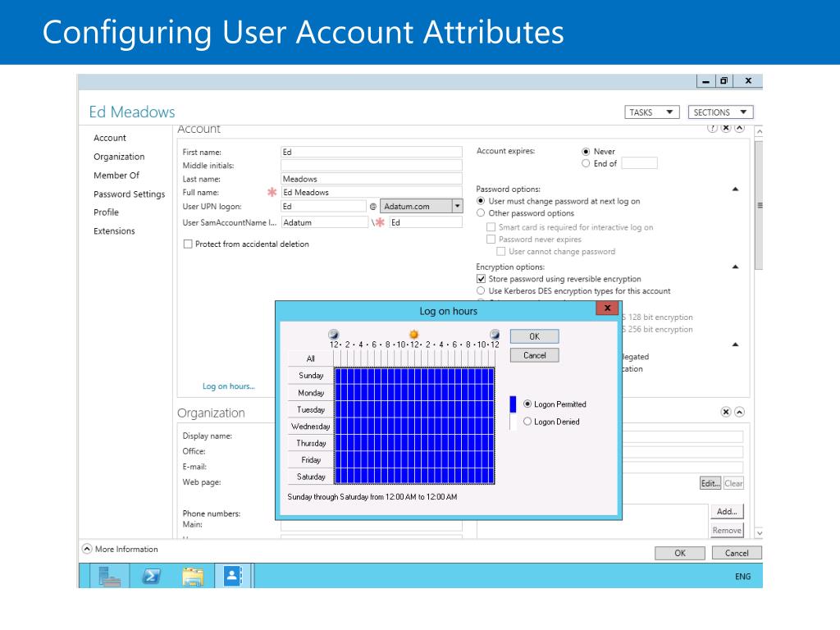
Task: Go to Extensions section in navigation
Action: (x=114, y=231)
